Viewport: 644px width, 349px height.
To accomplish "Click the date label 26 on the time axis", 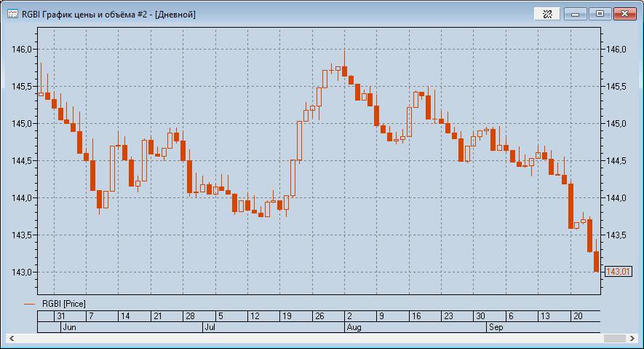I will (x=319, y=316).
